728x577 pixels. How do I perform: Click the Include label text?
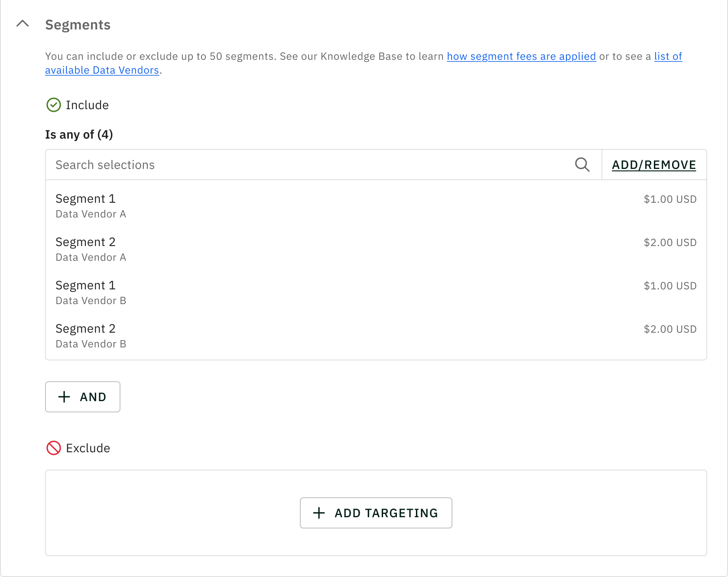point(87,105)
